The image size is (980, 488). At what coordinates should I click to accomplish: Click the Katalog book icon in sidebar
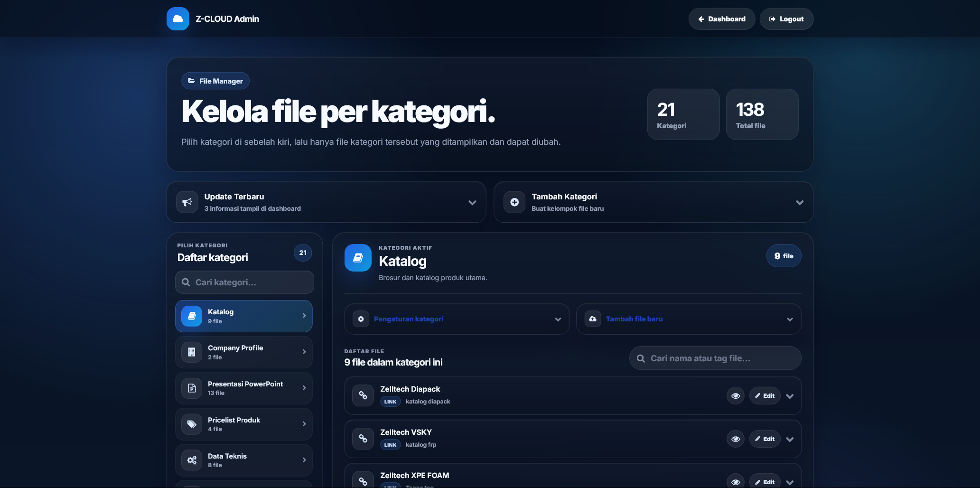pos(192,316)
